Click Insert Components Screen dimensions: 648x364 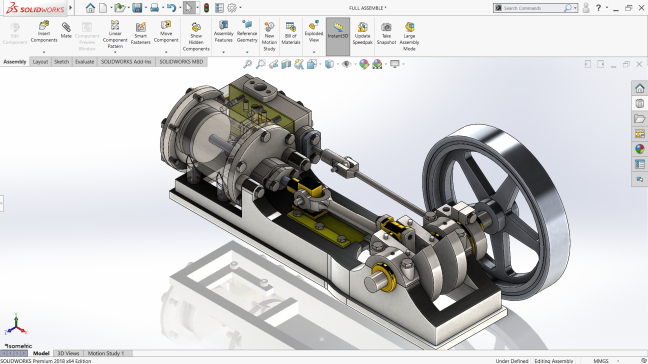point(44,32)
